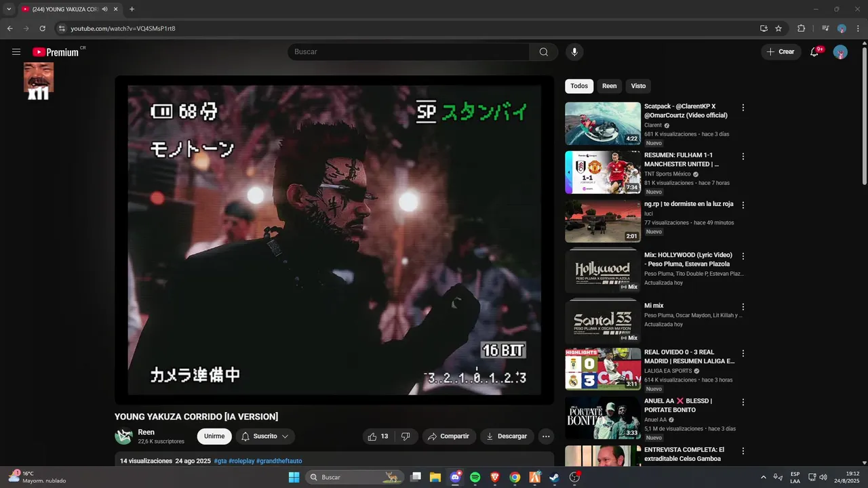Open Santal 33 Mi mix thumbnail
The width and height of the screenshot is (868, 488).
(x=603, y=323)
